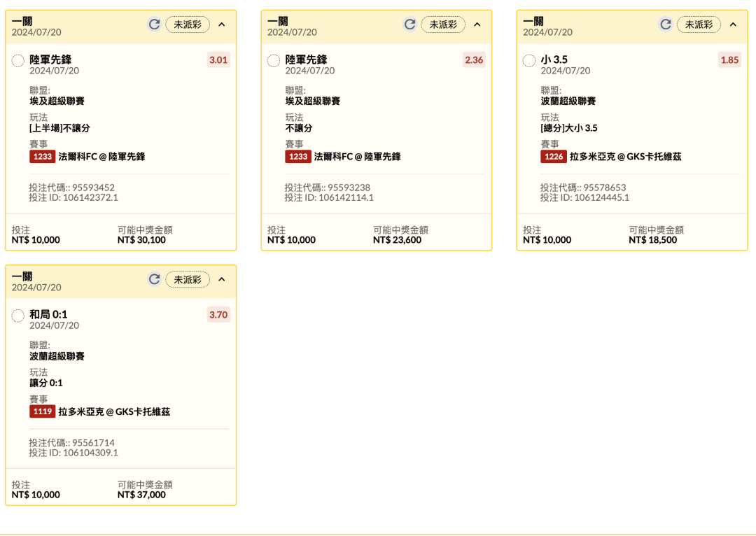Viewport: 756px width, 536px height.
Task: Select the circle beside 小 3.5
Action: coord(529,61)
